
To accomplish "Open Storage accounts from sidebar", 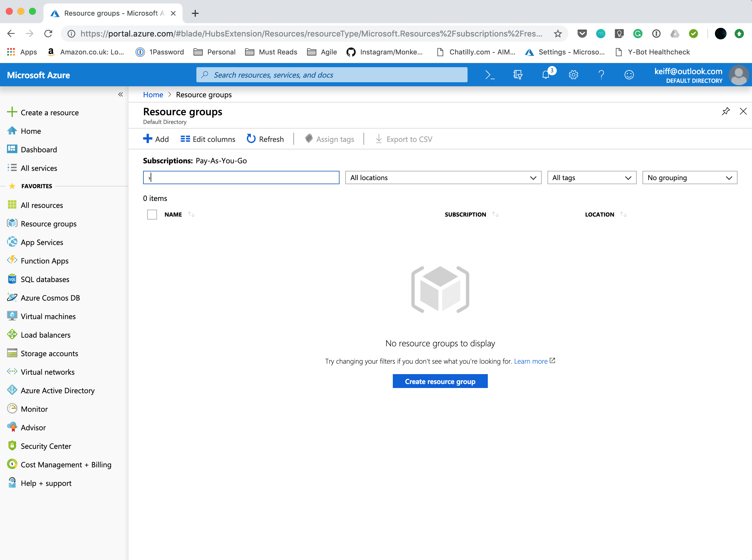I will click(49, 354).
